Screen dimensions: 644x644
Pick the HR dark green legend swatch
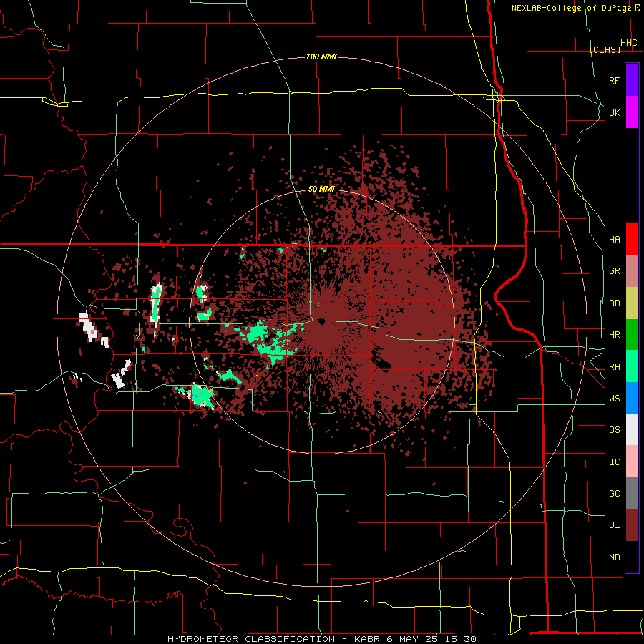pyautogui.click(x=632, y=335)
